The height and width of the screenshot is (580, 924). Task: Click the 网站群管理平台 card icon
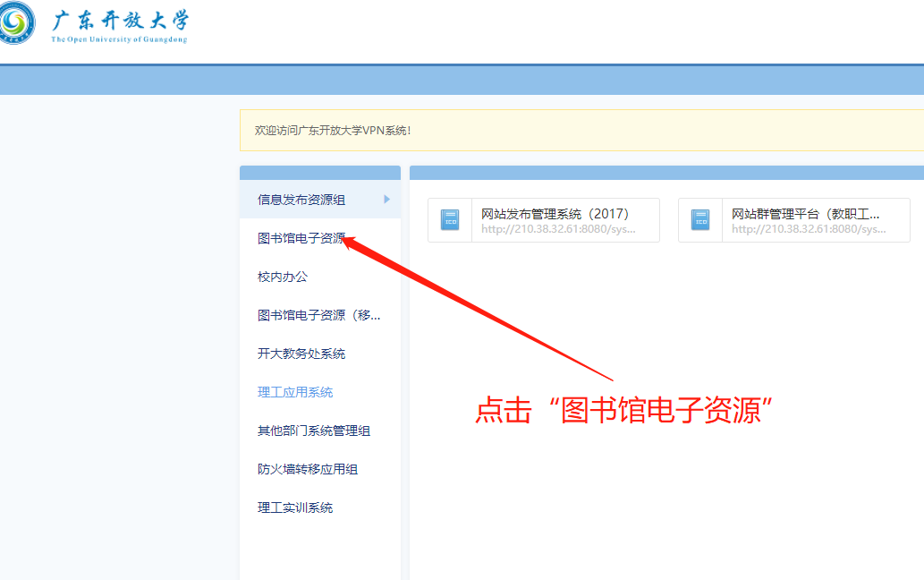point(700,220)
